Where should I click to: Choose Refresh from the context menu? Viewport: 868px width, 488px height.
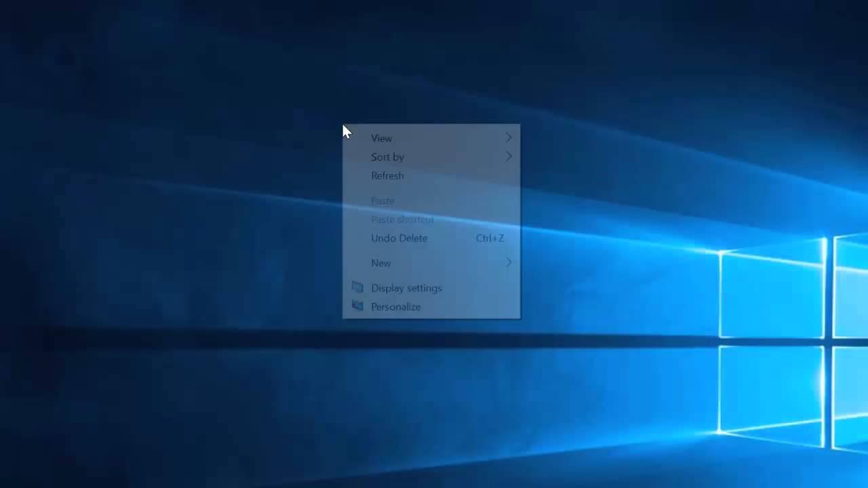[431, 176]
